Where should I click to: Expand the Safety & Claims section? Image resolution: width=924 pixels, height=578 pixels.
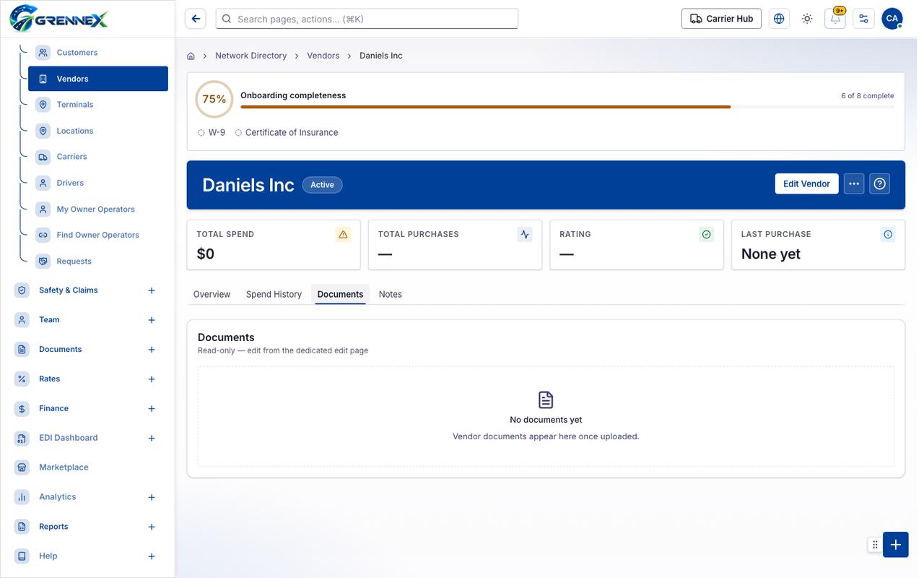[x=152, y=290]
